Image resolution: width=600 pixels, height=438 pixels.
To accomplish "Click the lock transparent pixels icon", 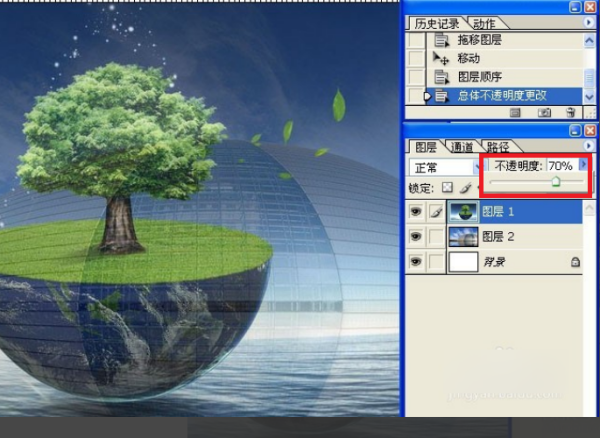I will click(x=447, y=187).
